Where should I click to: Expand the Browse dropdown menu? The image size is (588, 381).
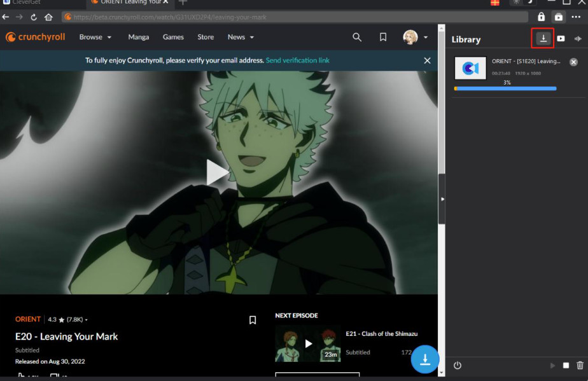pos(95,38)
